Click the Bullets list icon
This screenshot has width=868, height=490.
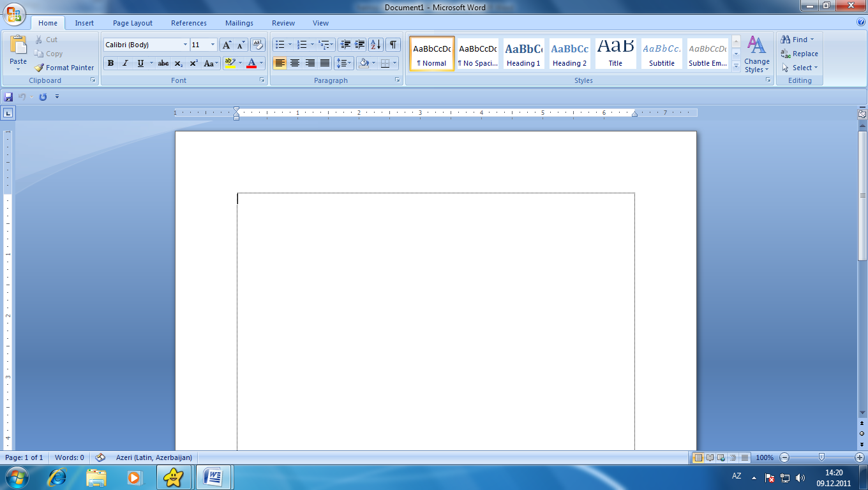pos(280,45)
